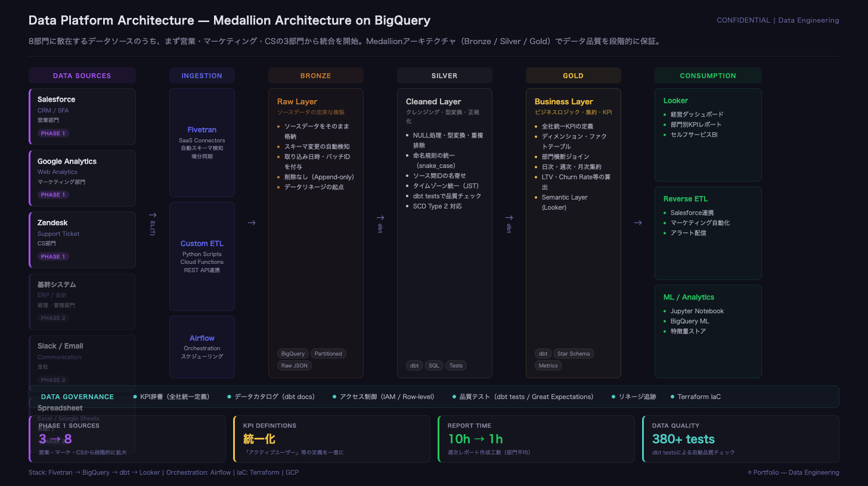868x486 pixels.
Task: Click the Terraform IaC governance item
Action: tap(699, 397)
